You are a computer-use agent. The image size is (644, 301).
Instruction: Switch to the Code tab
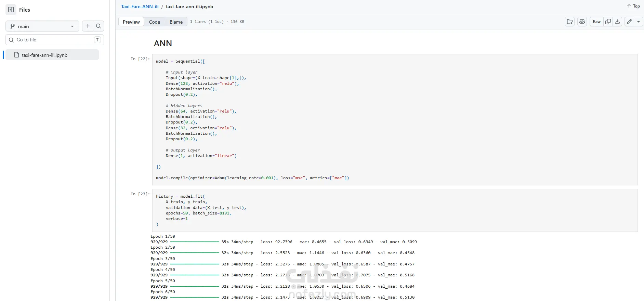point(155,22)
